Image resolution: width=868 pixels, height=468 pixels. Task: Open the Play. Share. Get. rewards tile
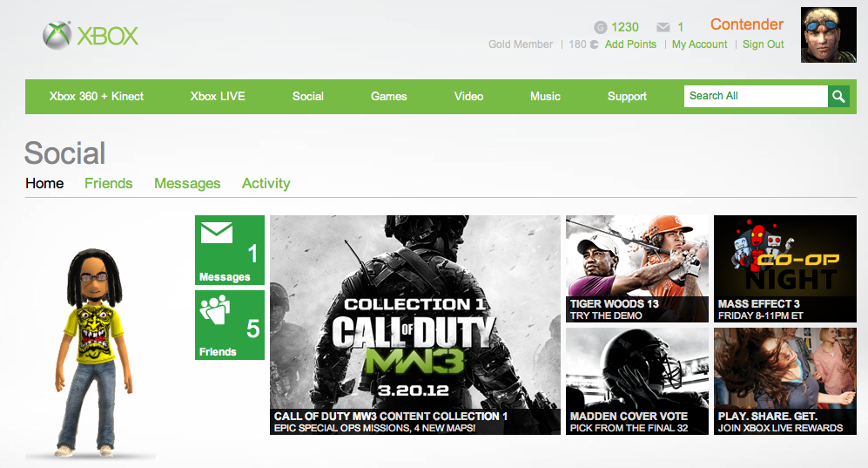point(785,381)
